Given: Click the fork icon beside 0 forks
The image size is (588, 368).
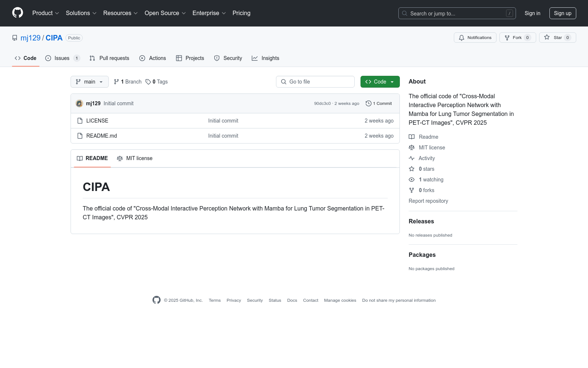Looking at the screenshot, I should [412, 190].
